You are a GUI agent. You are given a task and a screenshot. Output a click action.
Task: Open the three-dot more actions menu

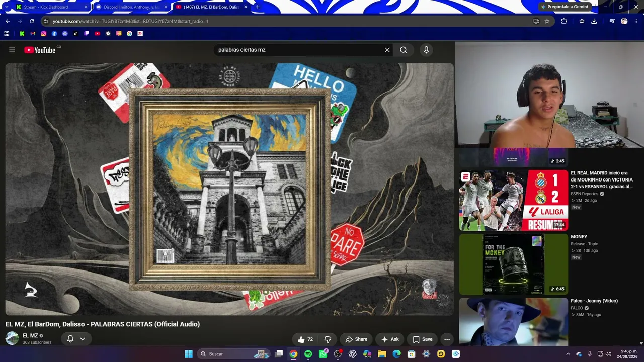447,339
